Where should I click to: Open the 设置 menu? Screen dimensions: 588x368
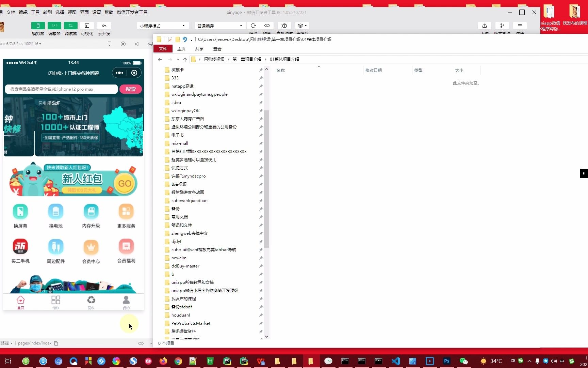tap(97, 12)
